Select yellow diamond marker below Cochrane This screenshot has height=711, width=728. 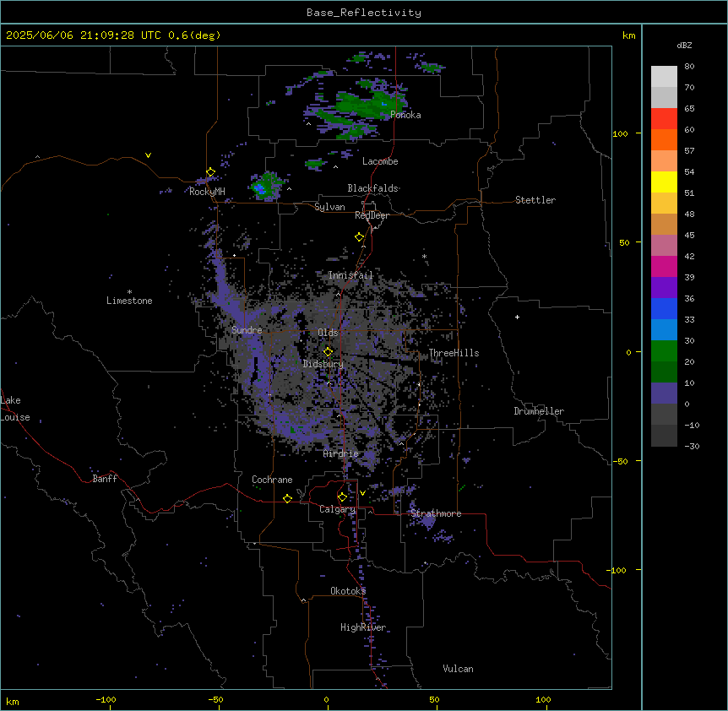tap(287, 498)
